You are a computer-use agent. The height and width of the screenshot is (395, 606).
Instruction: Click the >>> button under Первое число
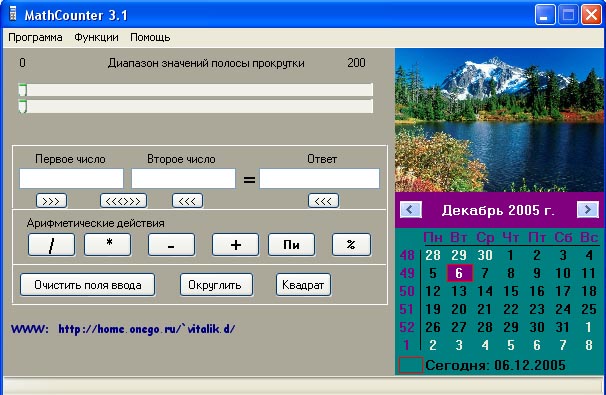click(51, 201)
